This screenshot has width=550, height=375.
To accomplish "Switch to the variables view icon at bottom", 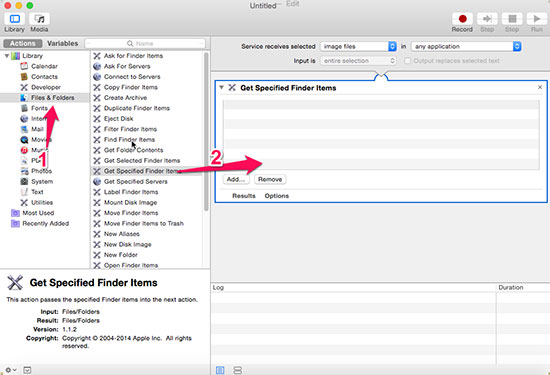I will pyautogui.click(x=237, y=370).
